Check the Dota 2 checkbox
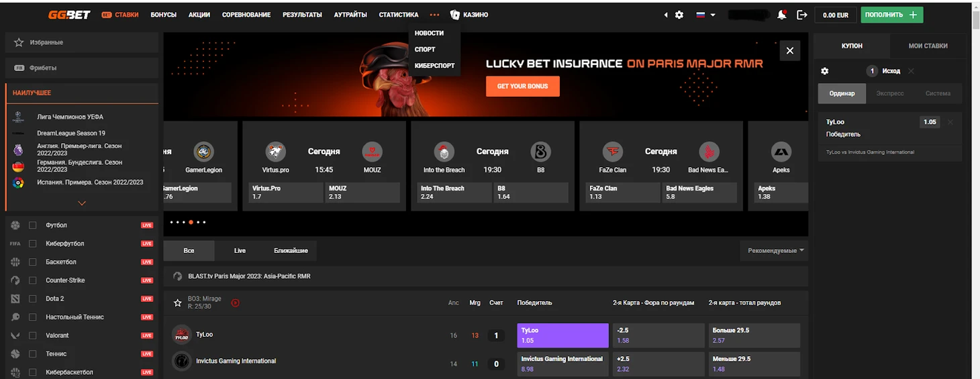This screenshot has width=980, height=379. (x=33, y=299)
